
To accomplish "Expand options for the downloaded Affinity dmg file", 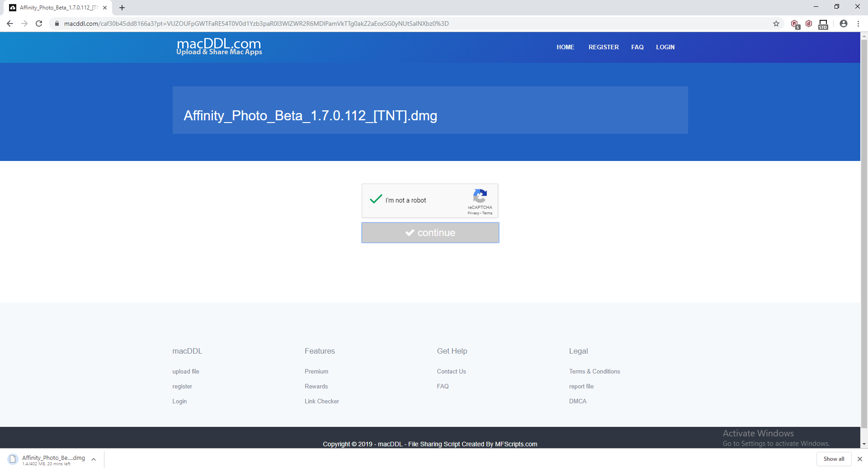I will coord(94,459).
